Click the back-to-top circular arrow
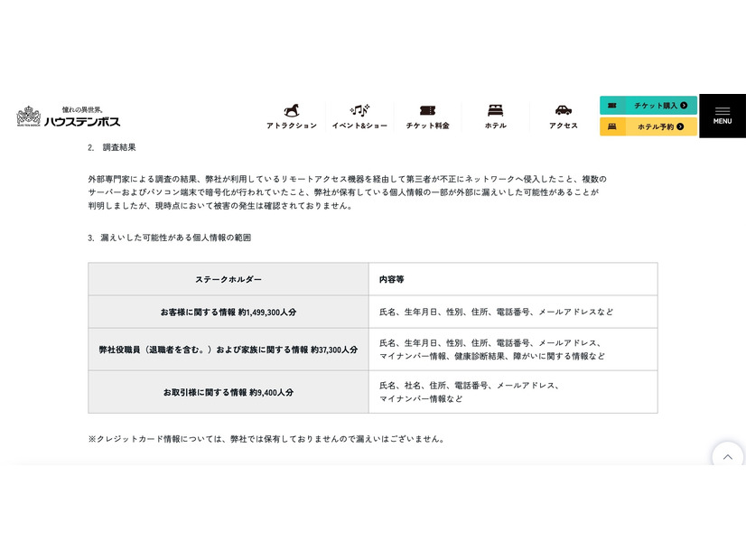746x560 pixels. tap(728, 456)
